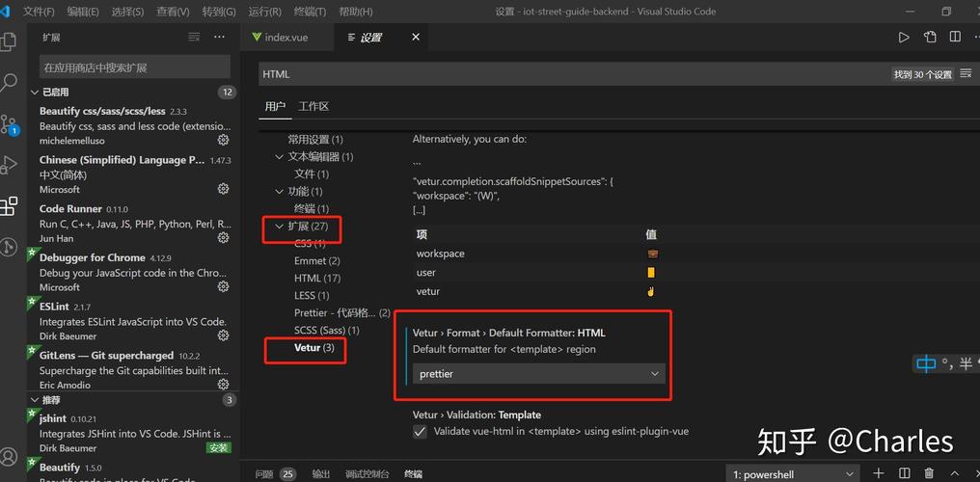Open the Explorer view in activity bar
The width and height of the screenshot is (980, 482).
click(8, 41)
